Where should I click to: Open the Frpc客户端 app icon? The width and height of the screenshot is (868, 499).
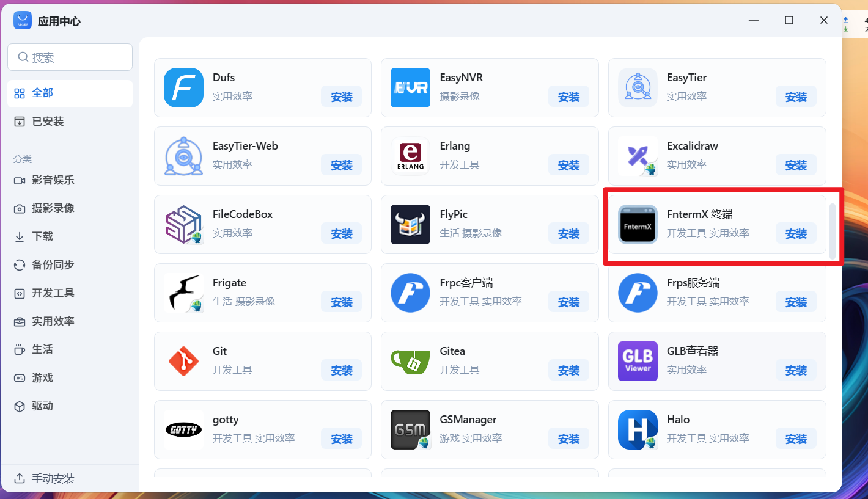click(x=411, y=293)
